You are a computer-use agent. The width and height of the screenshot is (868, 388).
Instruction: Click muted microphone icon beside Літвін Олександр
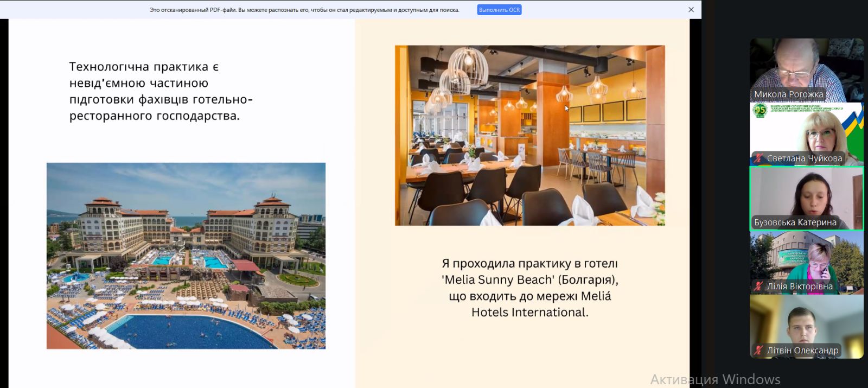[x=758, y=351]
